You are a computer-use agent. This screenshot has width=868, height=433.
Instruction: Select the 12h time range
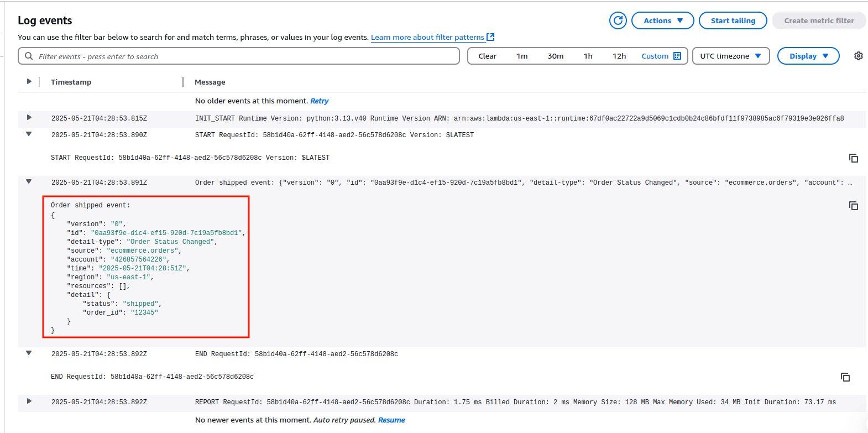tap(619, 56)
